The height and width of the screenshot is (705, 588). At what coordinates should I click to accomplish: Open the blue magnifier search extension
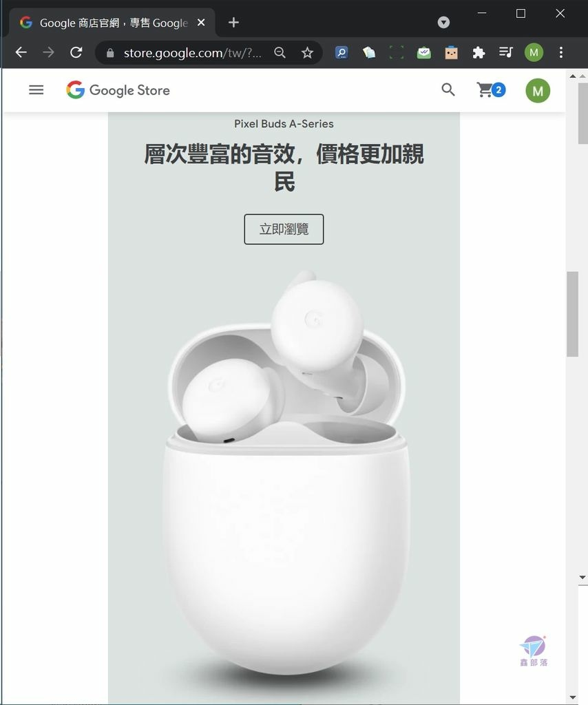[342, 52]
